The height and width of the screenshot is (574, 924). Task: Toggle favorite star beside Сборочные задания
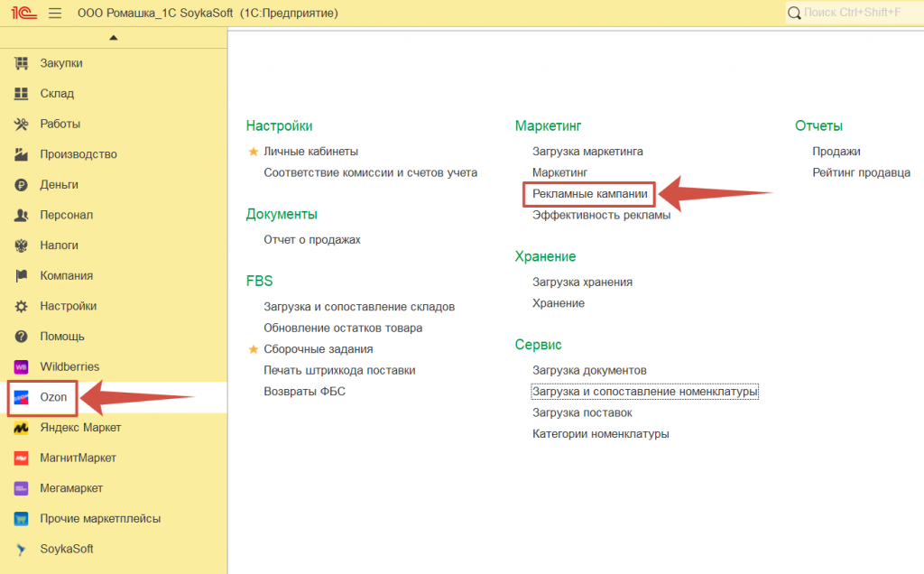click(x=254, y=349)
